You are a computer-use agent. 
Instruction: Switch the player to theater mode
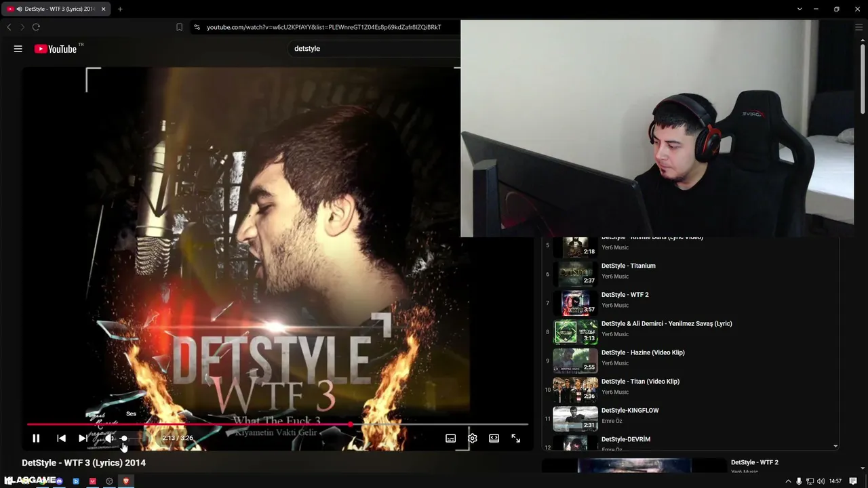494,439
